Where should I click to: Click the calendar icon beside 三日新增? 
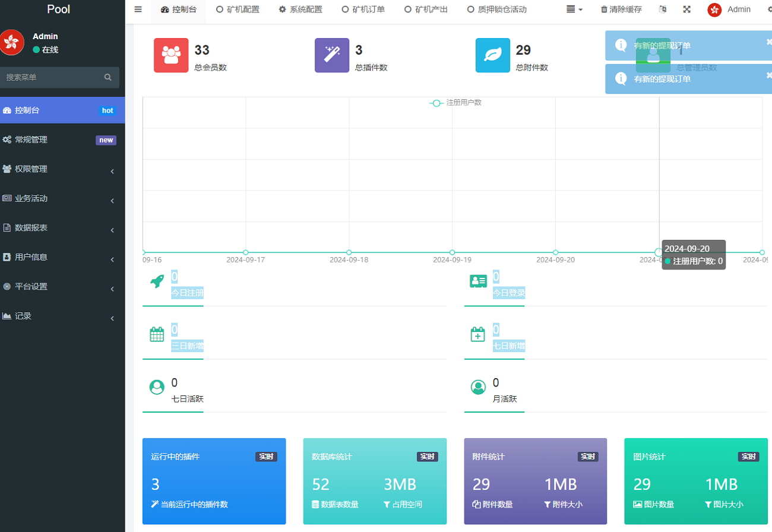(x=157, y=334)
